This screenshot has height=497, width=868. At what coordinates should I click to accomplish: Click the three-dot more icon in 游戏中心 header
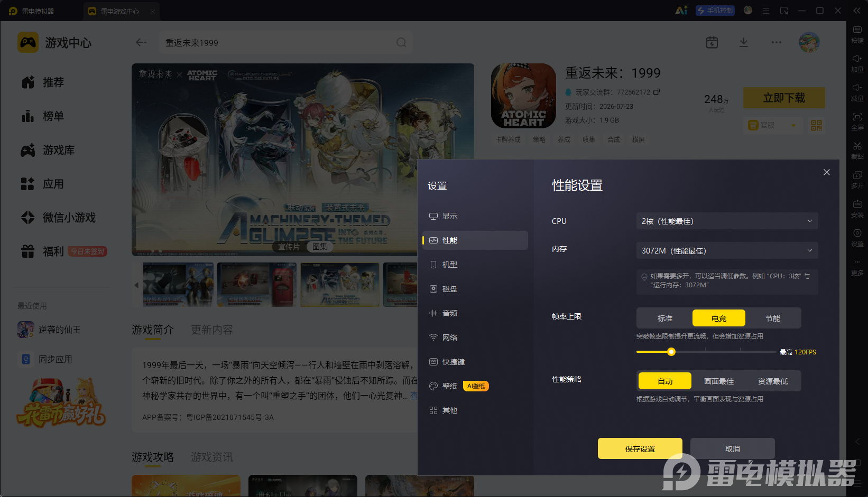point(776,42)
